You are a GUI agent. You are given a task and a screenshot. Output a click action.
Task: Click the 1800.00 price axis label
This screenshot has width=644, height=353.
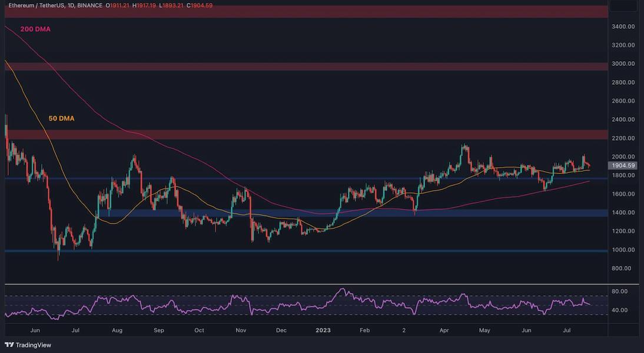[623, 175]
